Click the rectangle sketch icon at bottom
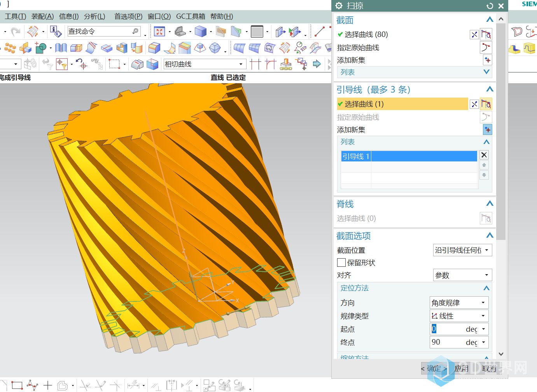The height and width of the screenshot is (392, 537). (17, 385)
